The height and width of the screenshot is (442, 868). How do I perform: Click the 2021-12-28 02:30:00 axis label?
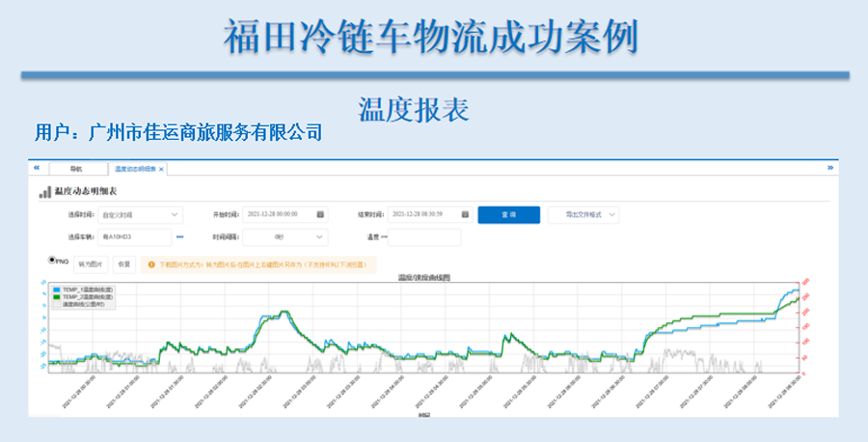tap(254, 392)
